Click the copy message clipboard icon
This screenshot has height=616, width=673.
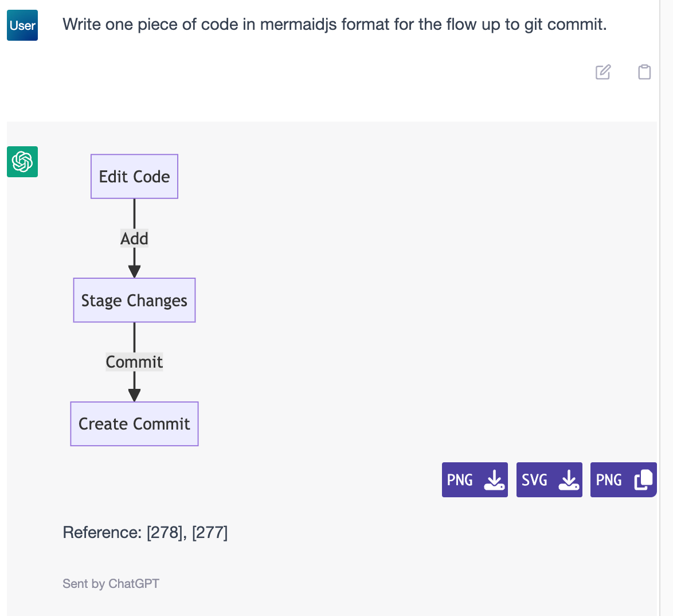(x=644, y=72)
